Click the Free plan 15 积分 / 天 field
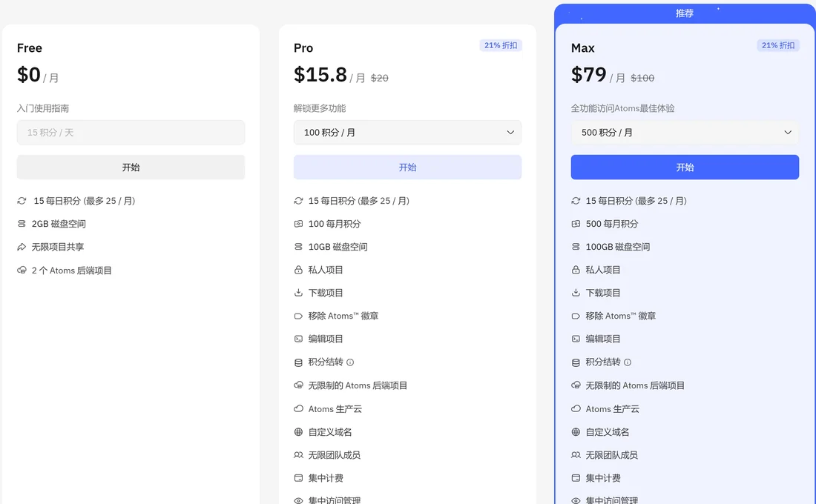 [x=131, y=133]
